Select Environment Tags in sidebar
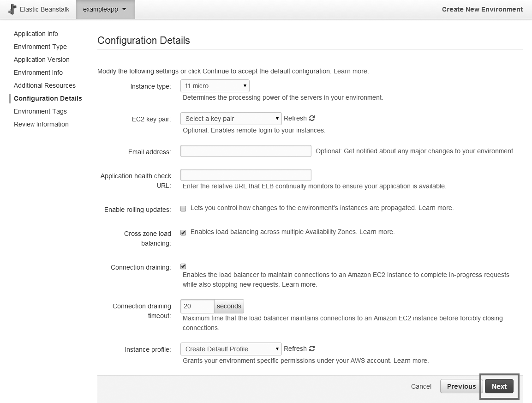Image resolution: width=532 pixels, height=403 pixels. pos(40,111)
